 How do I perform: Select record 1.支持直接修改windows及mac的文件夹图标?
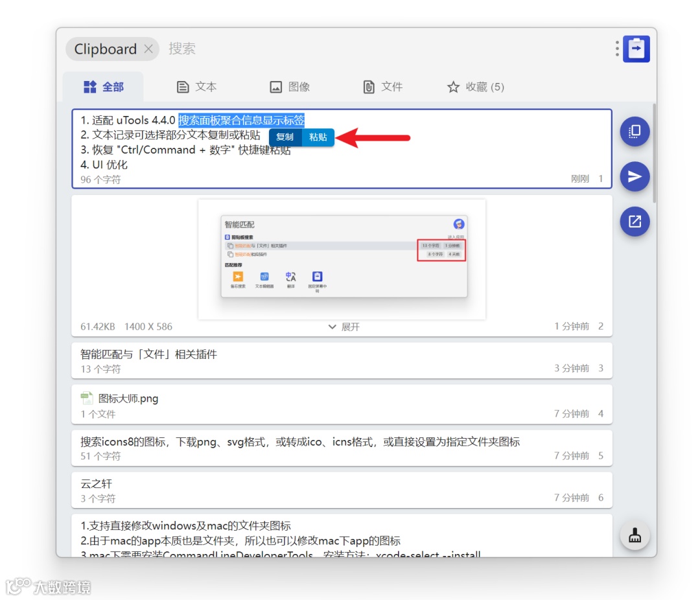pyautogui.click(x=342, y=536)
